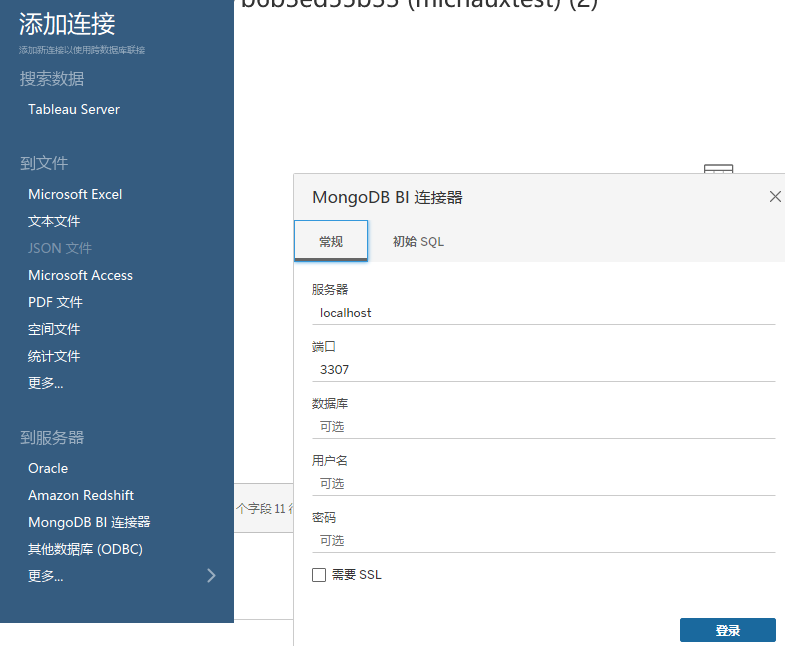Click the 搜索数据 section label
Viewport: 785px width, 646px height.
(52, 79)
